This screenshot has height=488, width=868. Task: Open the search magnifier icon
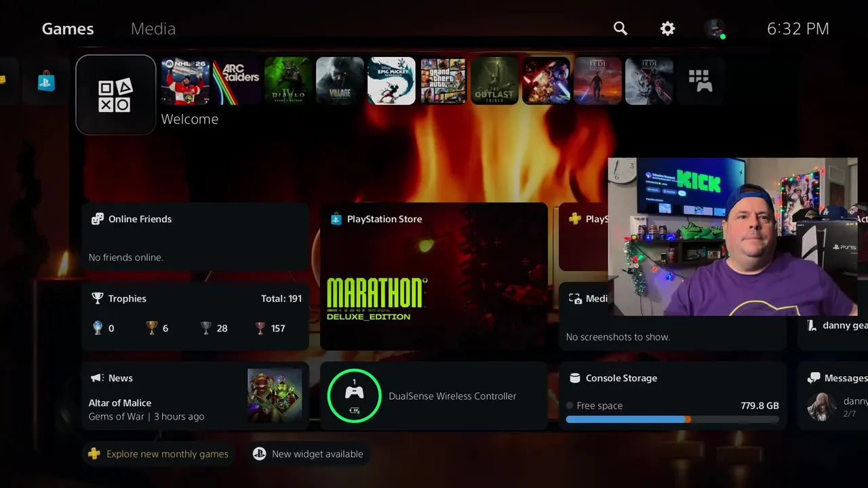click(620, 28)
